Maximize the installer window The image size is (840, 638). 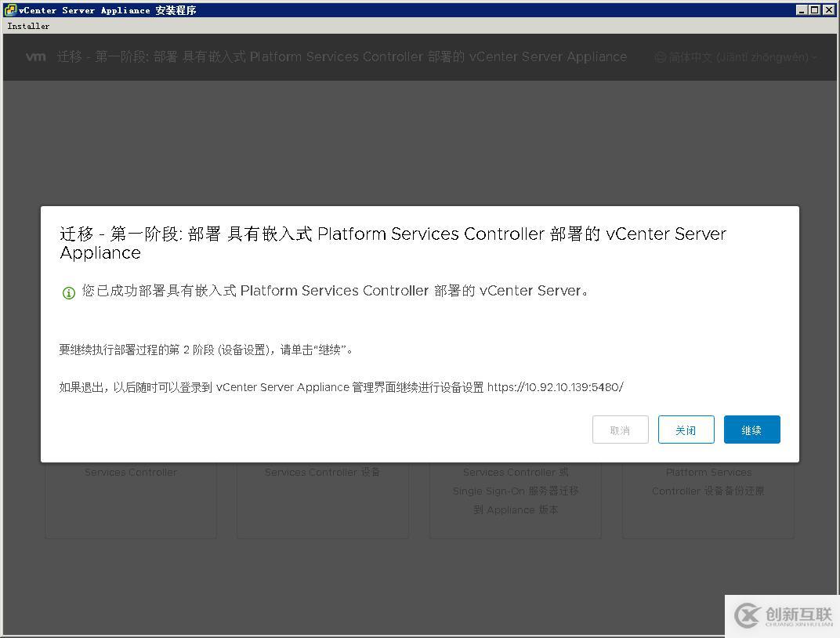click(x=814, y=9)
